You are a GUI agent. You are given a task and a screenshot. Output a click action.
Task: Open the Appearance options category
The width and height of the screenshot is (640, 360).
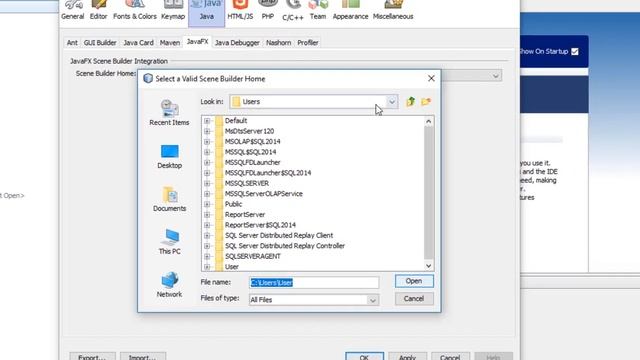click(x=350, y=11)
